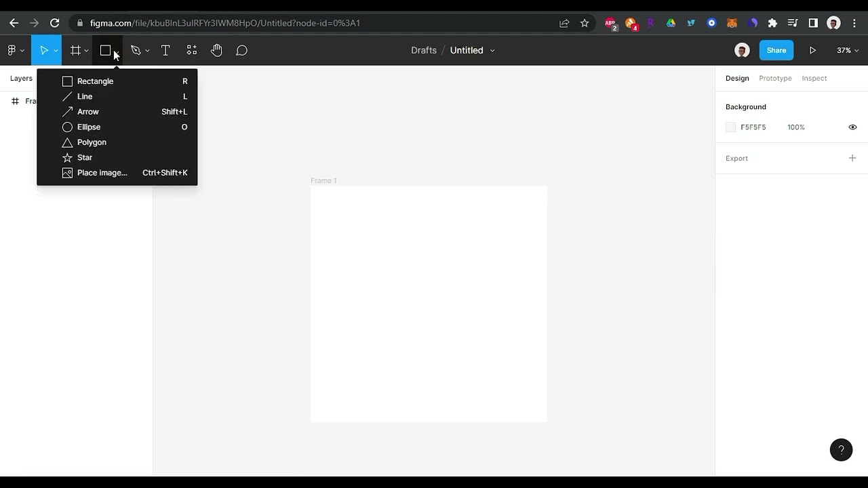Screen dimensions: 868x488
Task: Open the file name dropdown chevron
Action: point(492,51)
